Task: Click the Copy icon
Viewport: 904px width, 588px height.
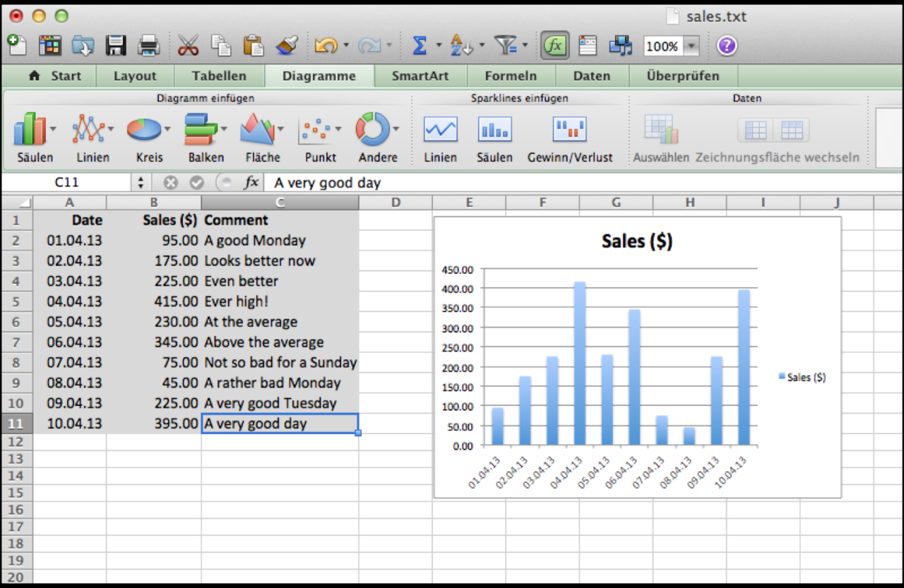Action: pyautogui.click(x=222, y=46)
